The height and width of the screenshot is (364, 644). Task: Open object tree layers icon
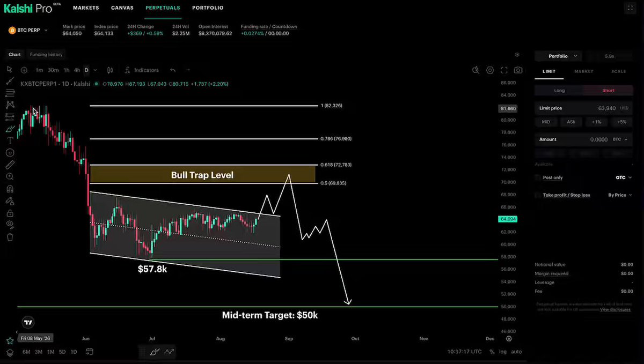point(10,352)
